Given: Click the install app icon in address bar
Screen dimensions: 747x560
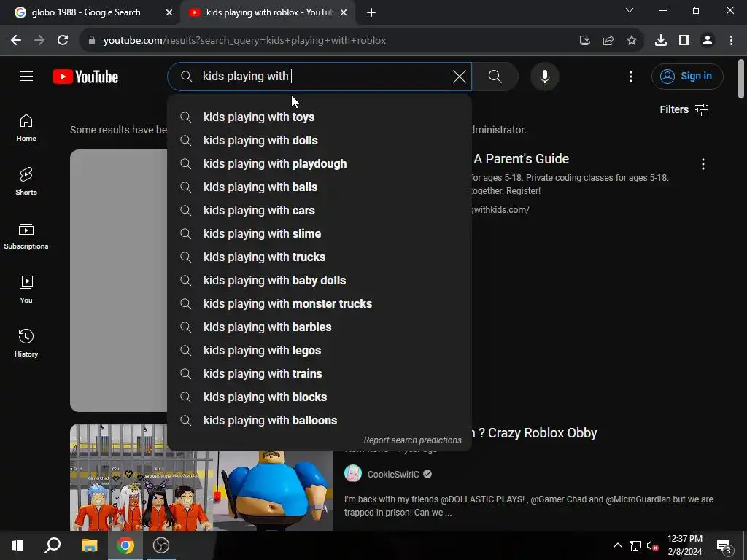Looking at the screenshot, I should click(585, 41).
